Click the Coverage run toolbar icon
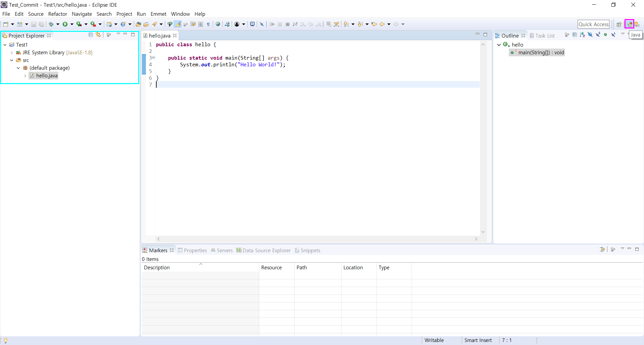The height and width of the screenshot is (345, 644). point(79,24)
